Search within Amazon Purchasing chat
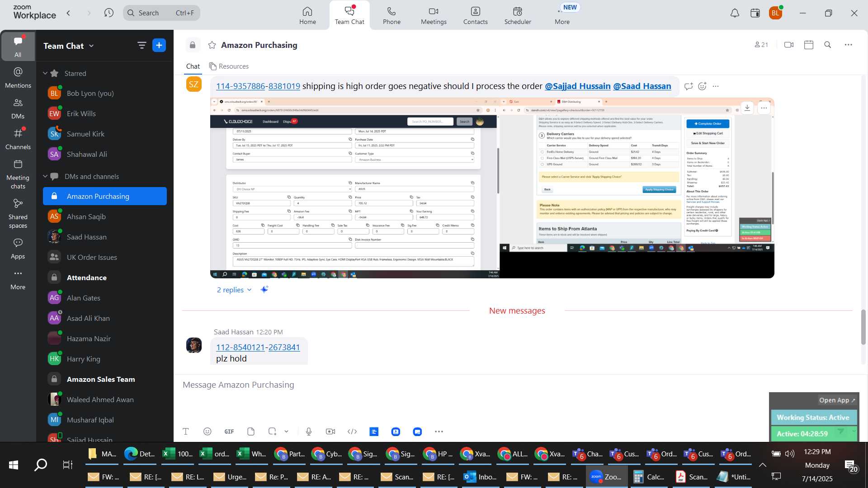The width and height of the screenshot is (868, 488). point(828,45)
